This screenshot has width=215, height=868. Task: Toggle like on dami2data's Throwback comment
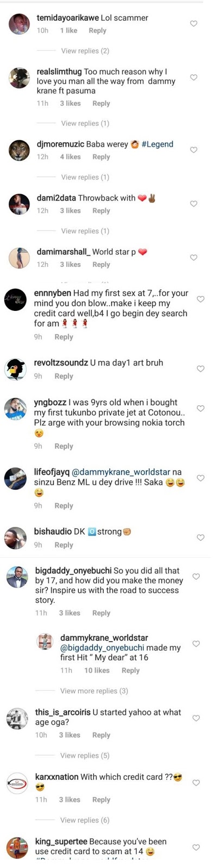click(x=193, y=203)
